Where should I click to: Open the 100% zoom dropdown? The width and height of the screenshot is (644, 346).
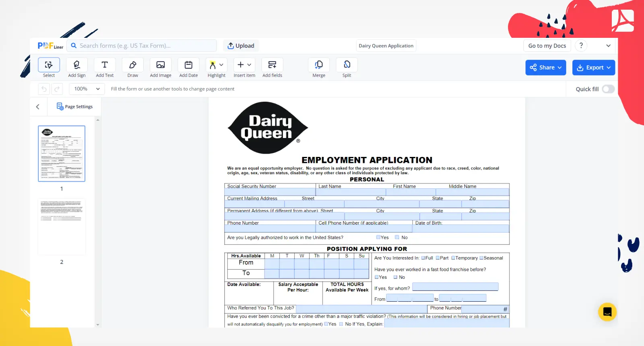tap(87, 89)
